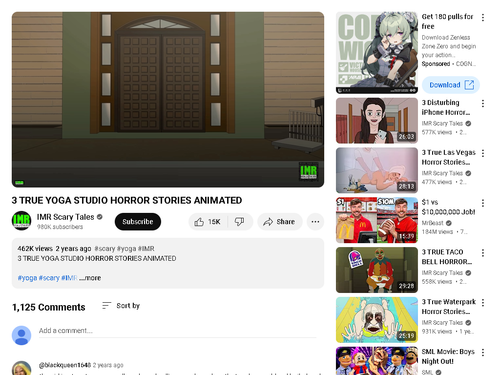Open IMR Scary Tales channel avatar
Image resolution: width=500 pixels, height=375 pixels.
[x=21, y=221]
